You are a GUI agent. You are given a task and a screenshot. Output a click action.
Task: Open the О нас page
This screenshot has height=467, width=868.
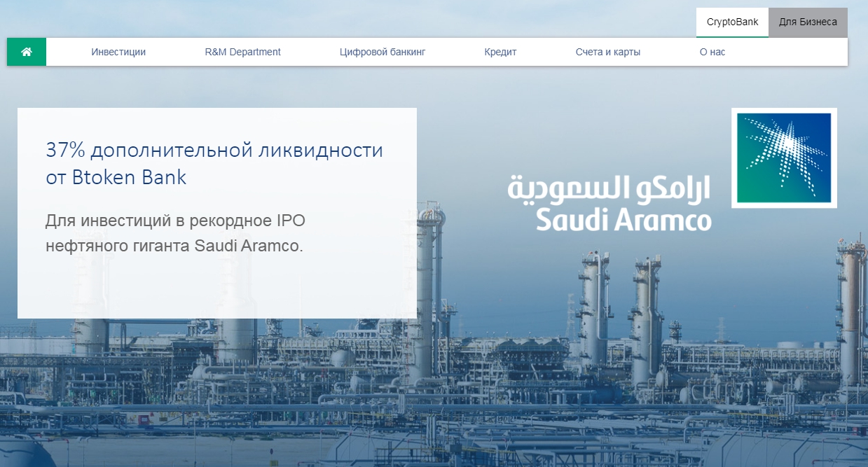[x=712, y=52]
